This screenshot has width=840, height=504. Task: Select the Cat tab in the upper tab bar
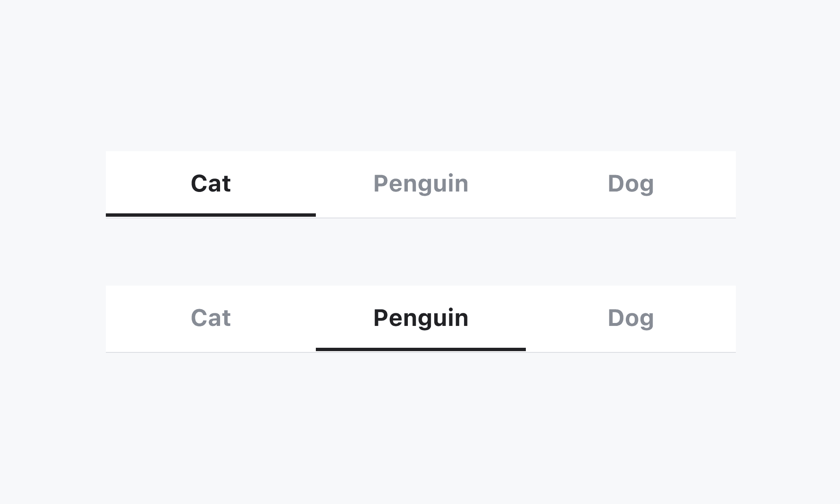click(210, 184)
